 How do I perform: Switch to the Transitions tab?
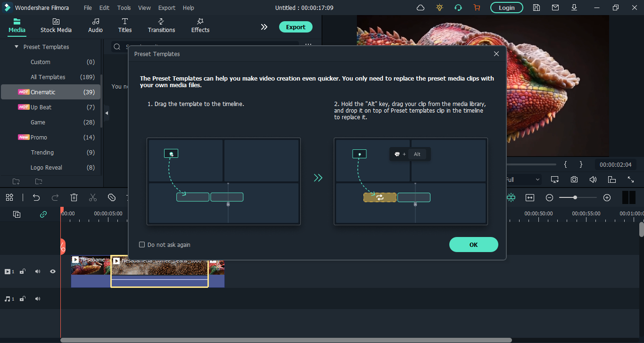[161, 25]
